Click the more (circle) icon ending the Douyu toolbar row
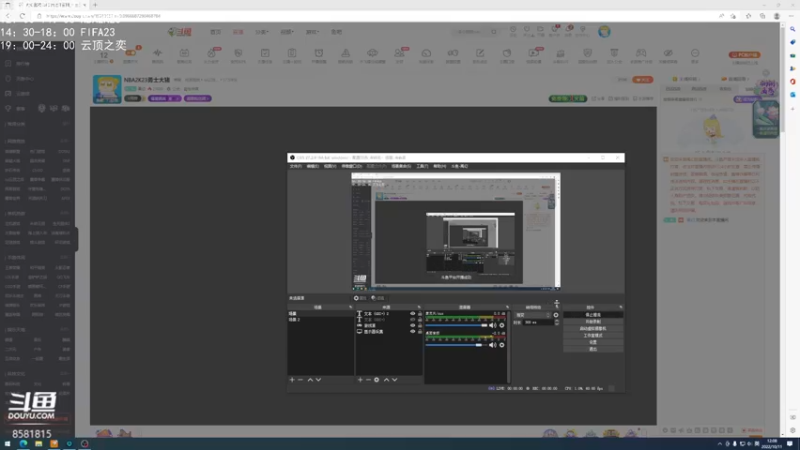800x450 pixels. click(x=695, y=55)
